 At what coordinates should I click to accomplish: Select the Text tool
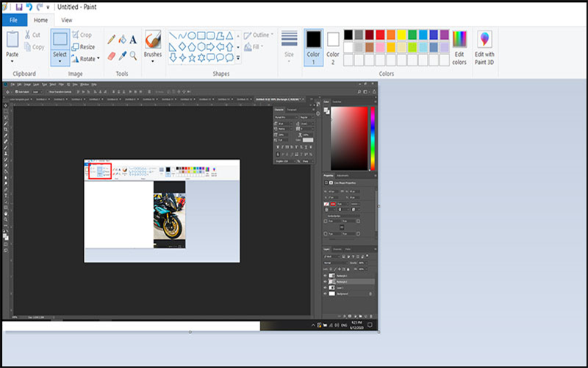tap(133, 40)
